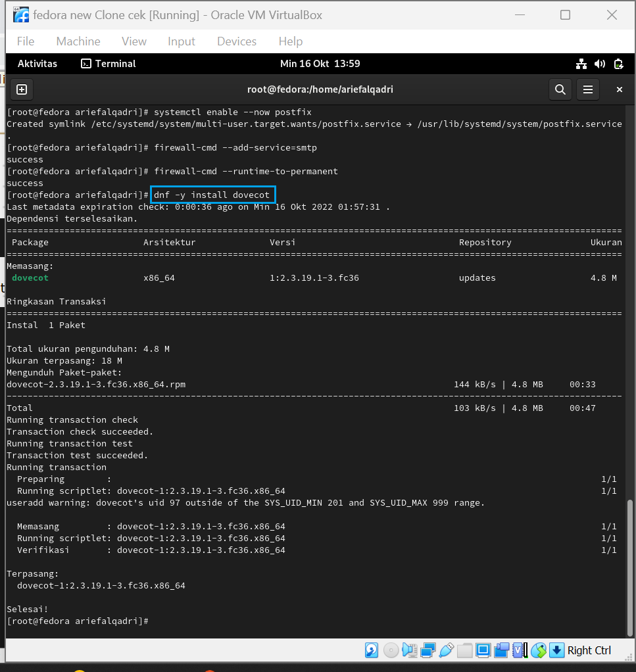This screenshot has height=672, width=636.
Task: Click the version 1:2.3.19.1-3.fc36 cell
Action: (314, 277)
